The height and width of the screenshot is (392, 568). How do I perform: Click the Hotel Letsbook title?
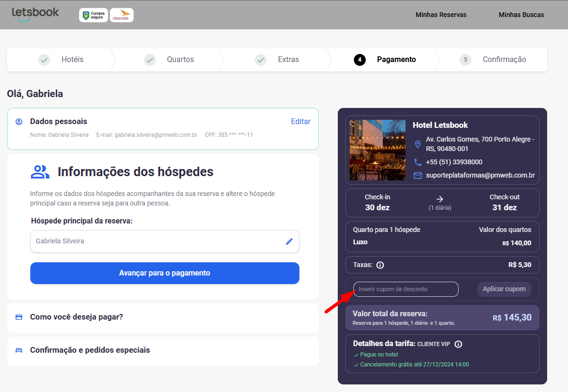(440, 125)
